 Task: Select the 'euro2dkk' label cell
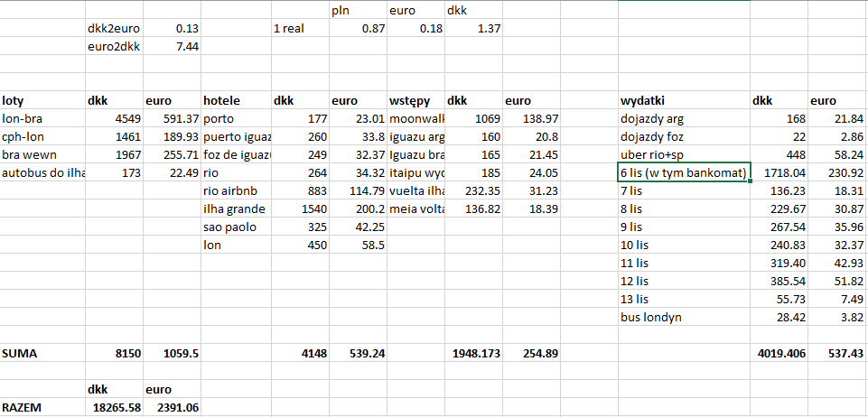114,46
